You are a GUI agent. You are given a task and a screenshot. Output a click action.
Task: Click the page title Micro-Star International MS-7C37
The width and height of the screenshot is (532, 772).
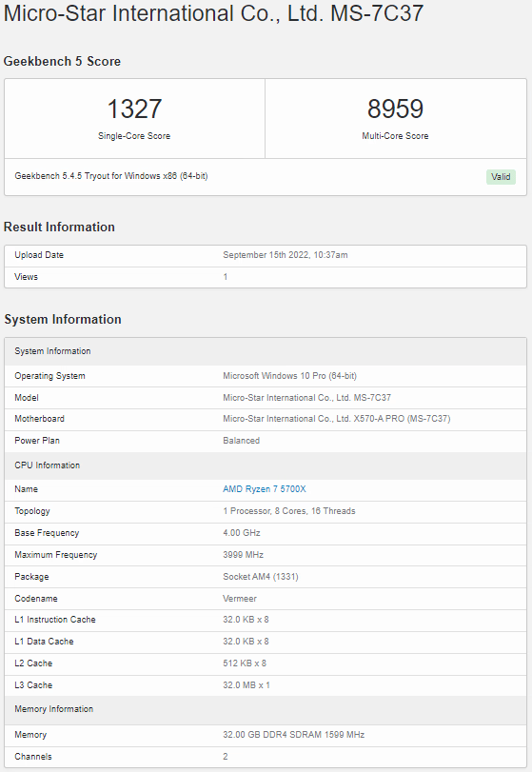pos(213,12)
